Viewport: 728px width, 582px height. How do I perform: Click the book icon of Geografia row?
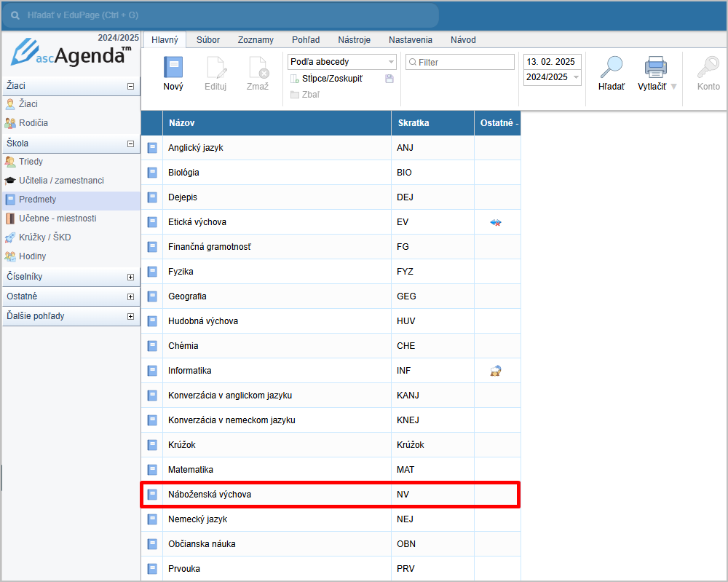[152, 296]
